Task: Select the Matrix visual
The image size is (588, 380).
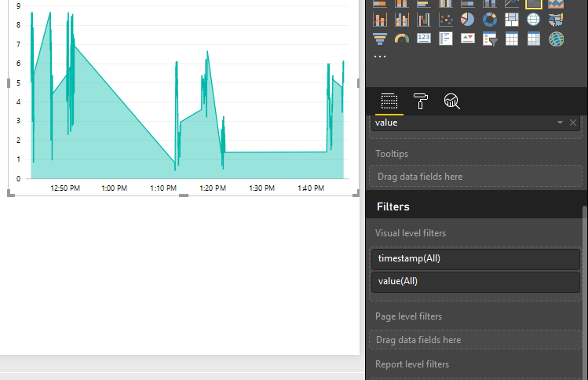Action: point(534,38)
